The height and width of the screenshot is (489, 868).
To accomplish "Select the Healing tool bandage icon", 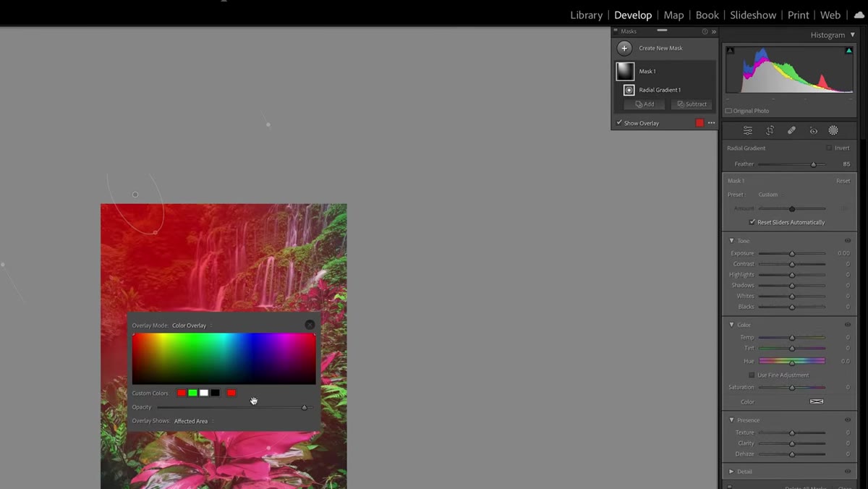I will tap(791, 130).
